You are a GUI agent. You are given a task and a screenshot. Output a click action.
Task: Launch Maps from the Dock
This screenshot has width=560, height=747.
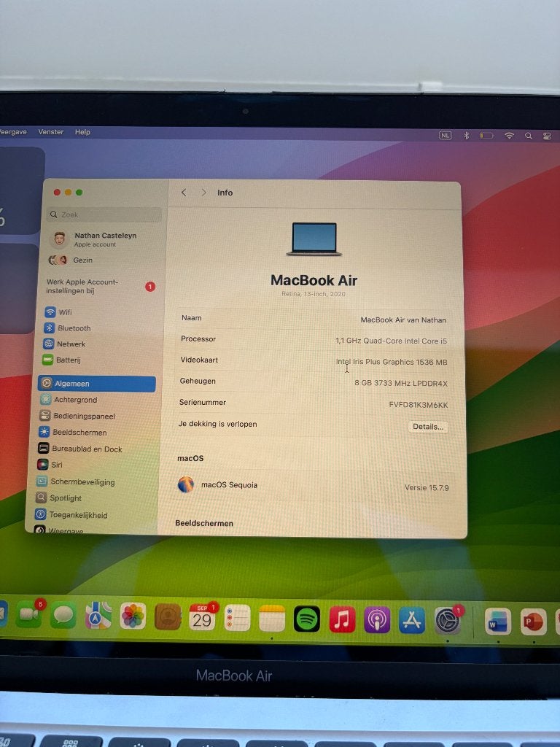pos(98,616)
